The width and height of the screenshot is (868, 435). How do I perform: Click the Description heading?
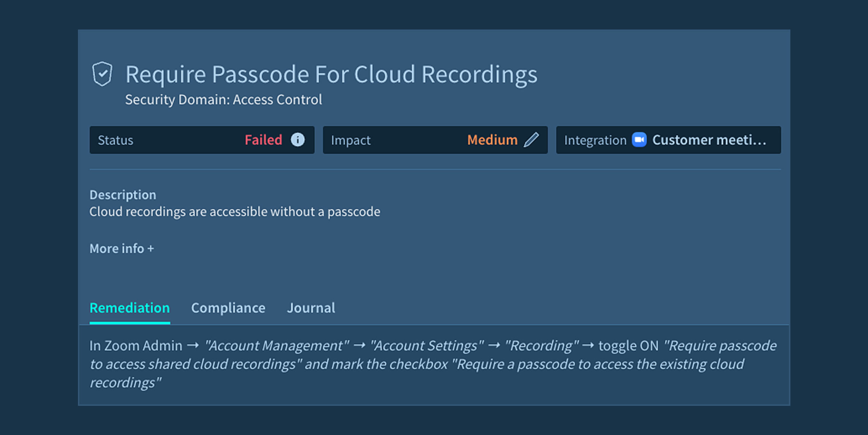(123, 195)
